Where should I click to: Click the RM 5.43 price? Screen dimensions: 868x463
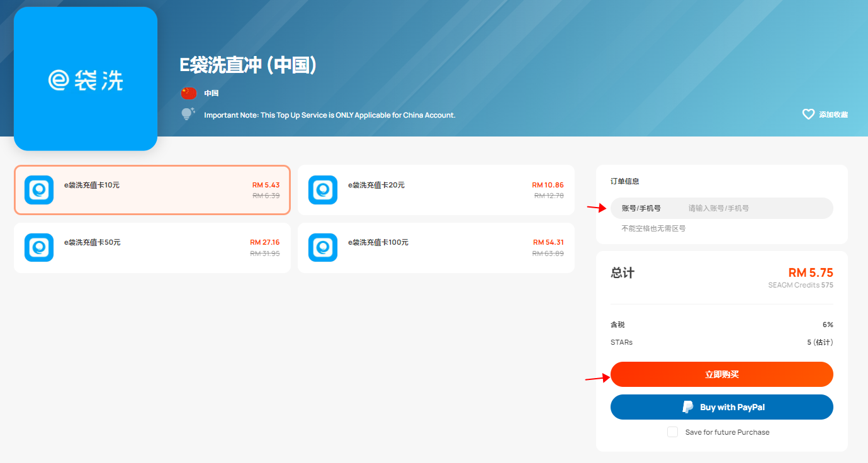[x=266, y=185]
